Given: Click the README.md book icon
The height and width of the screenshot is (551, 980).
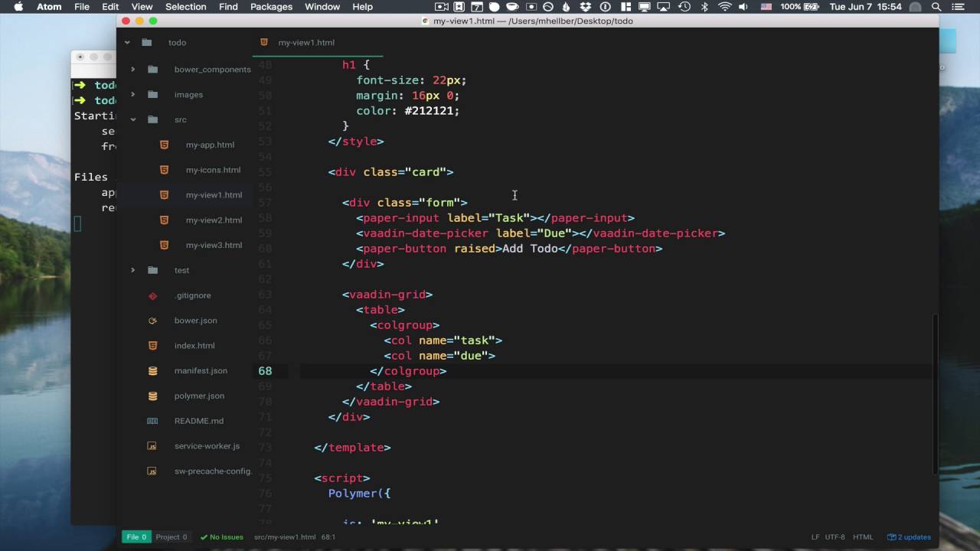Looking at the screenshot, I should [152, 421].
